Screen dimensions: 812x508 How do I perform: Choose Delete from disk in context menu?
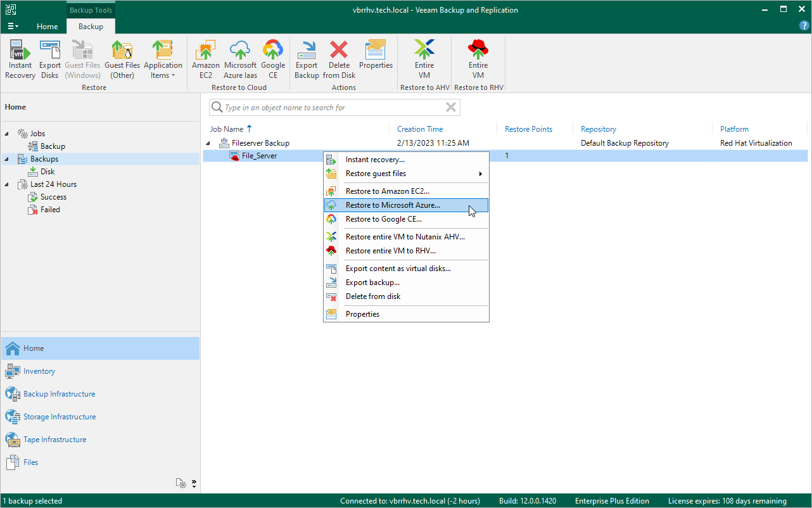[406, 296]
